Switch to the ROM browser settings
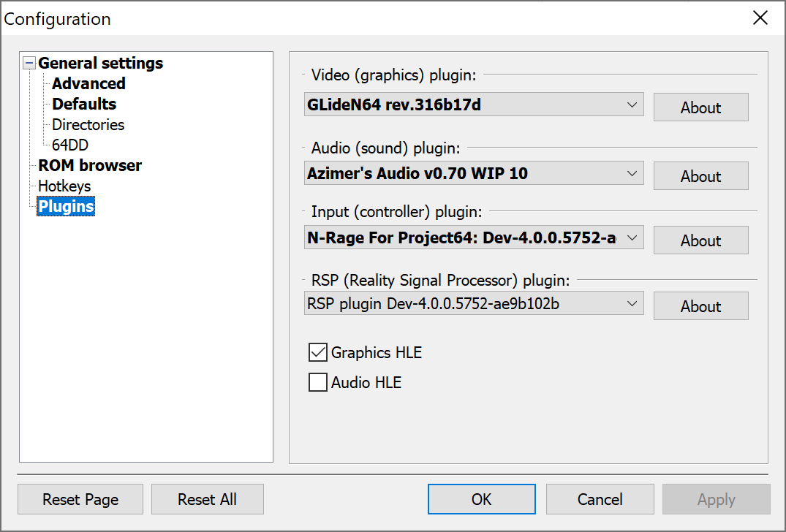 click(89, 165)
